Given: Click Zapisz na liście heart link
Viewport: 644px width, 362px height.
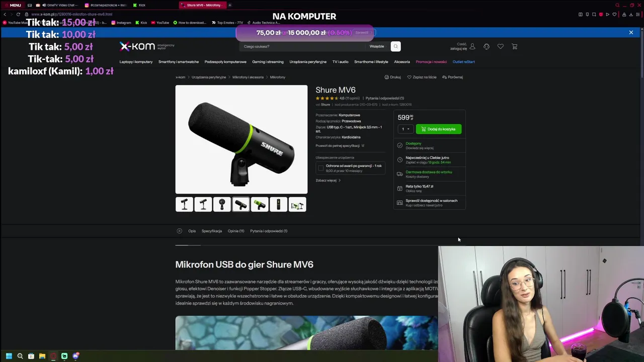Looking at the screenshot, I should (422, 77).
